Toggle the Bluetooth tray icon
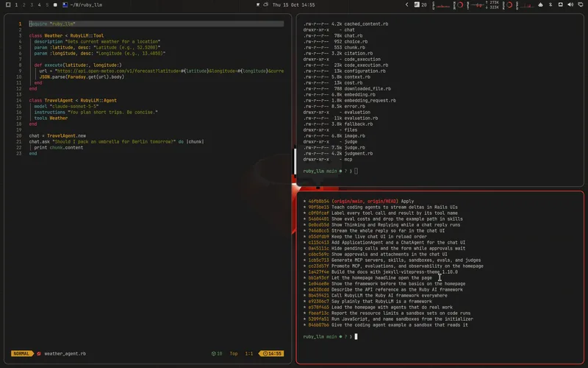 (x=551, y=5)
